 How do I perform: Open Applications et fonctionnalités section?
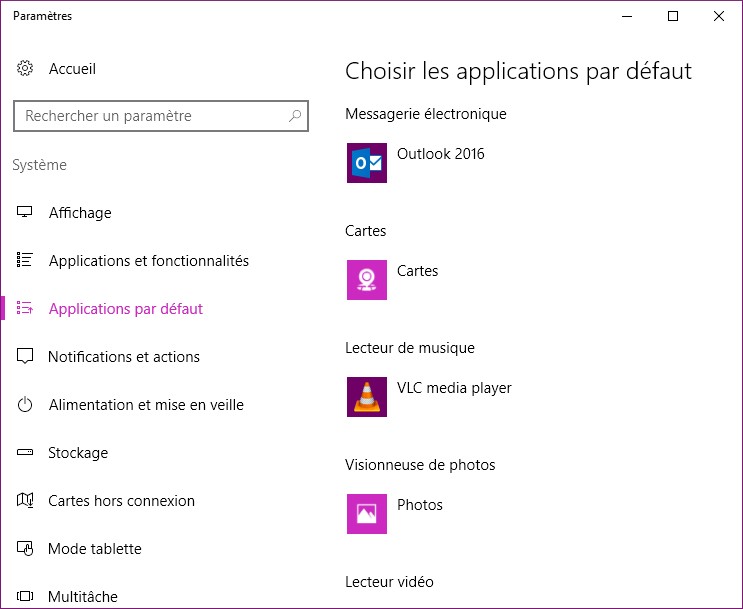click(148, 261)
